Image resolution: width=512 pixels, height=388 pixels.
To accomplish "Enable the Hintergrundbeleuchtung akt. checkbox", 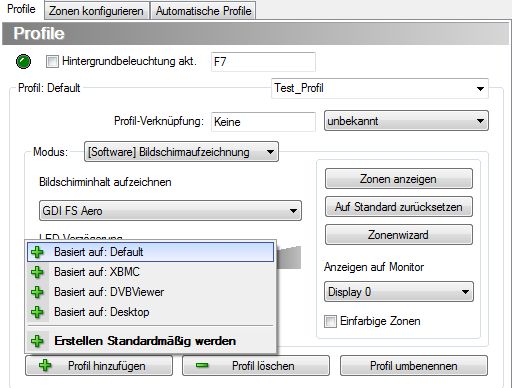I will (x=52, y=61).
